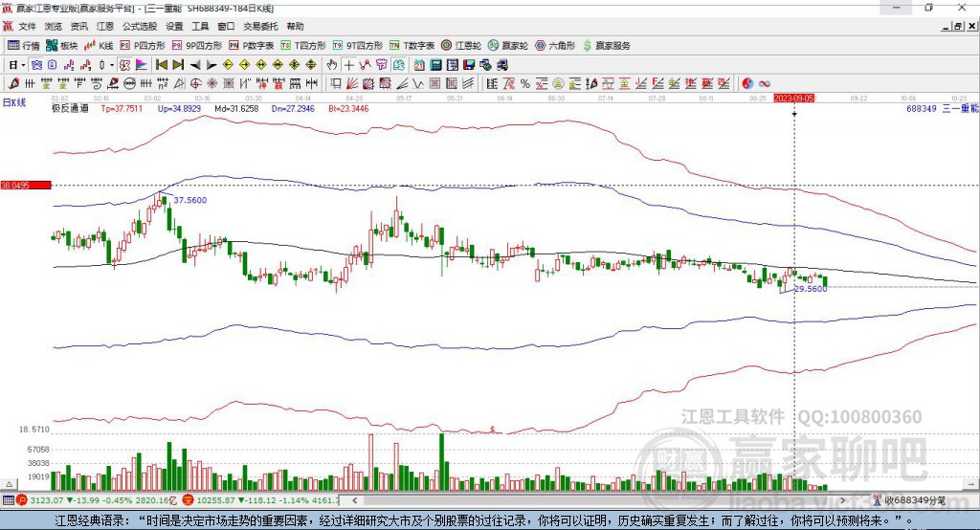Open the 六角形 hexagon tool
This screenshot has height=530, width=980.
pos(555,46)
